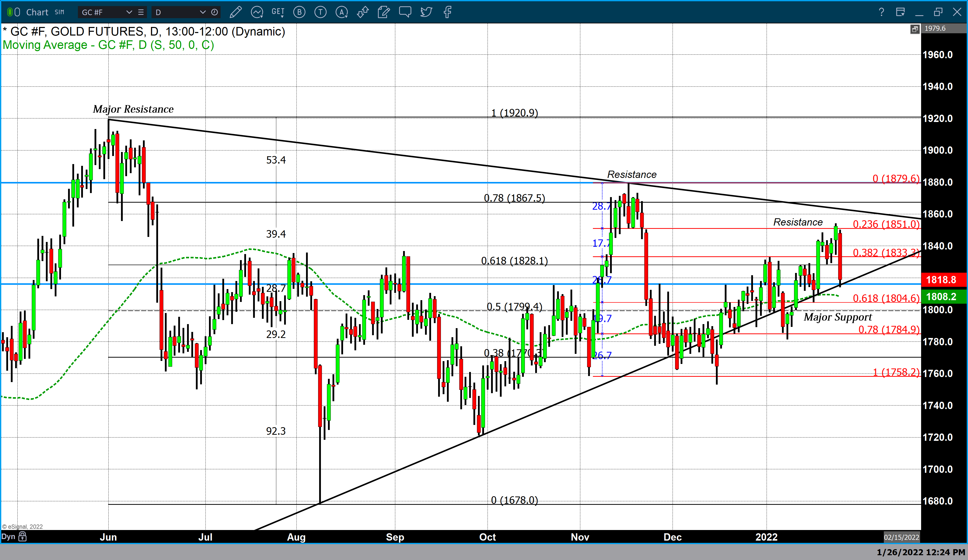Click the Moving Average study title
The width and height of the screenshot is (968, 560).
[108, 45]
